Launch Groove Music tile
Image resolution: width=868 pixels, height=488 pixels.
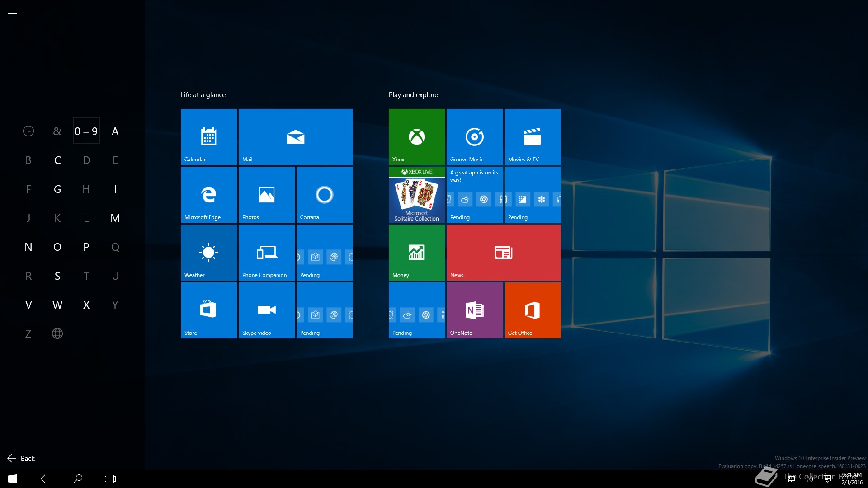(474, 136)
